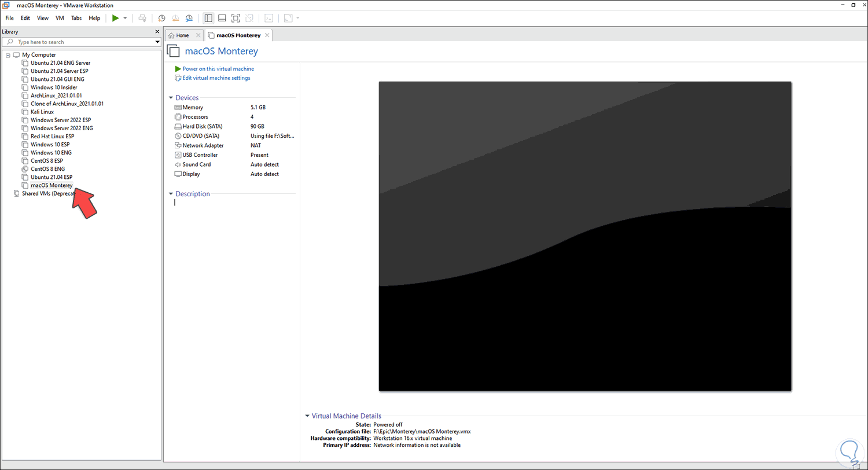Take a snapshot of this virtual machine
This screenshot has width=868, height=470.
click(161, 18)
